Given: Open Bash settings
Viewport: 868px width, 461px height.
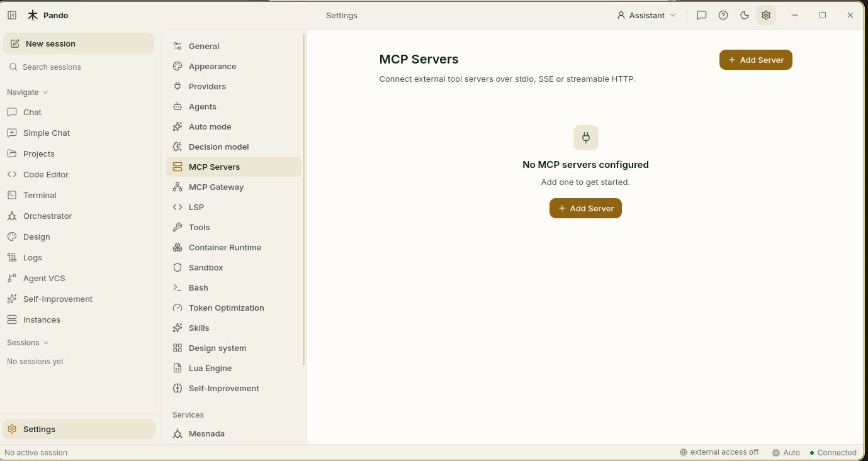Looking at the screenshot, I should point(234,287).
